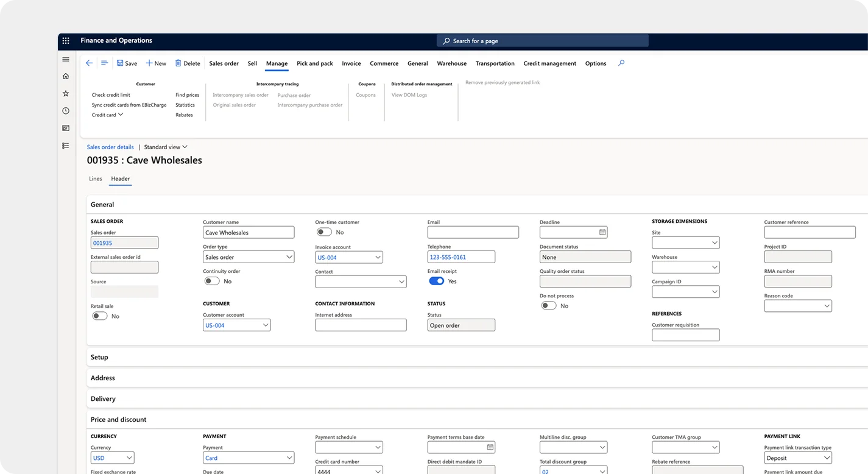Open the Contact dropdown

tap(401, 281)
